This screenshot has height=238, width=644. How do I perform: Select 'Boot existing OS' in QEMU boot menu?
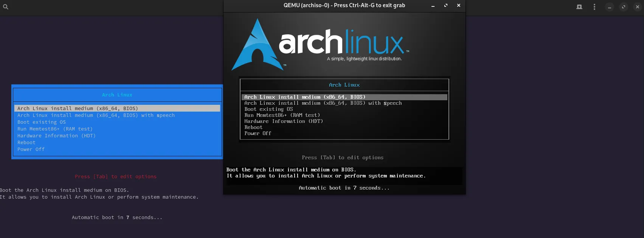[268, 109]
